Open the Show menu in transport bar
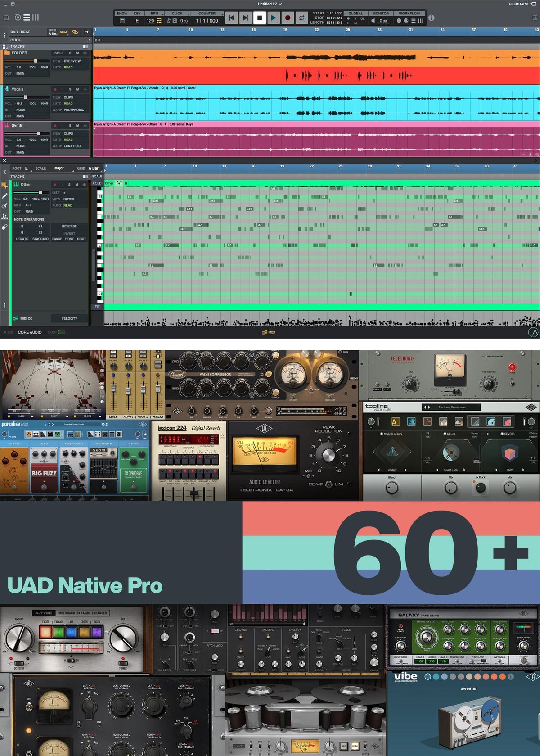The height and width of the screenshot is (756, 540). [x=122, y=14]
